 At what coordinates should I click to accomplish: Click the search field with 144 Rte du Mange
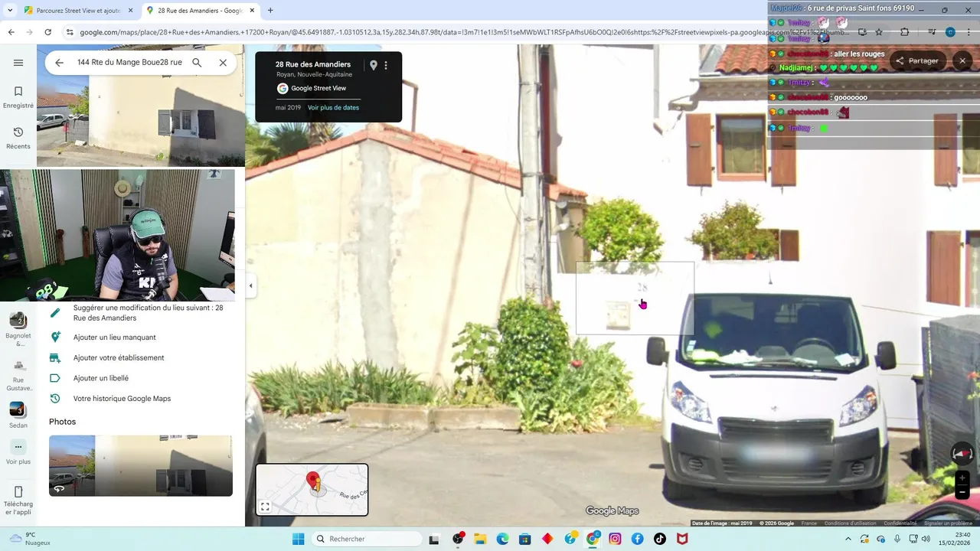click(129, 63)
